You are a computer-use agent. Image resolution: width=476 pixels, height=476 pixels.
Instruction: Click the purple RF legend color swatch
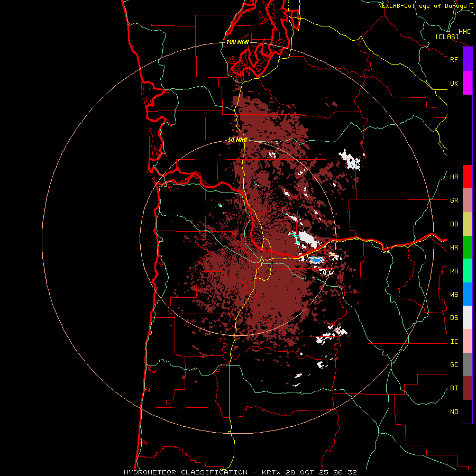click(x=467, y=59)
